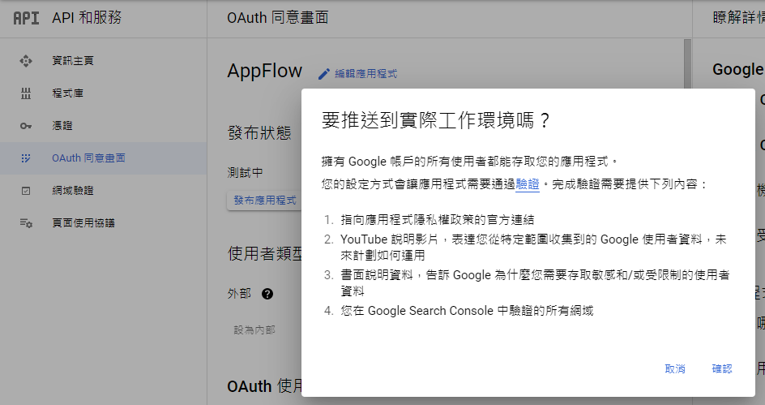Click the 憑證 key icon
Viewport: 765px width, 405px height.
[x=26, y=126]
